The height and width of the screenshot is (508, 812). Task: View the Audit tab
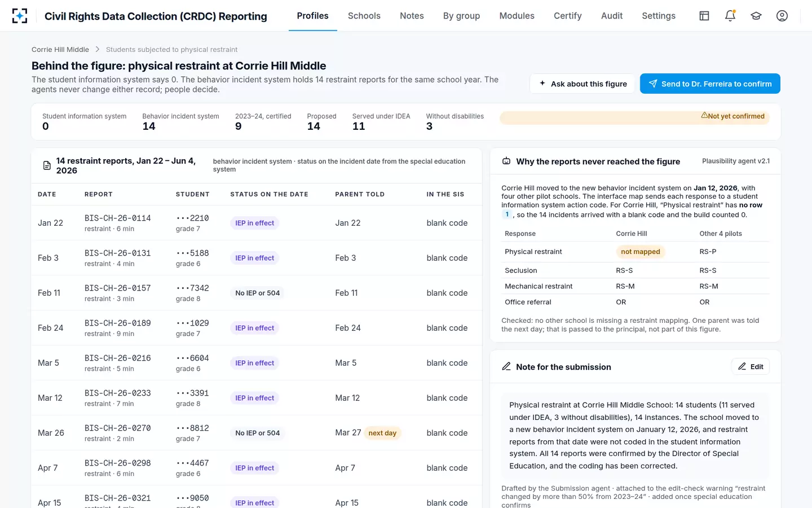click(x=612, y=16)
